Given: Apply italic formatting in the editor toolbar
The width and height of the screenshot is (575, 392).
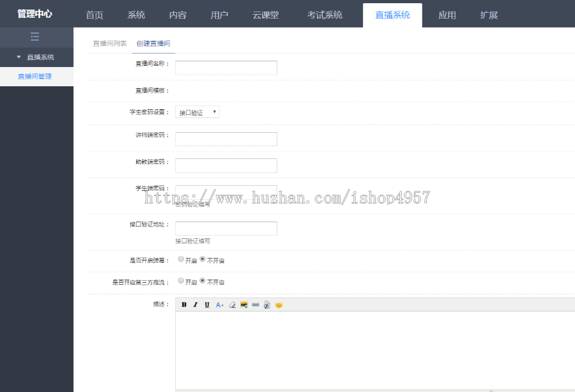Looking at the screenshot, I should tap(195, 305).
